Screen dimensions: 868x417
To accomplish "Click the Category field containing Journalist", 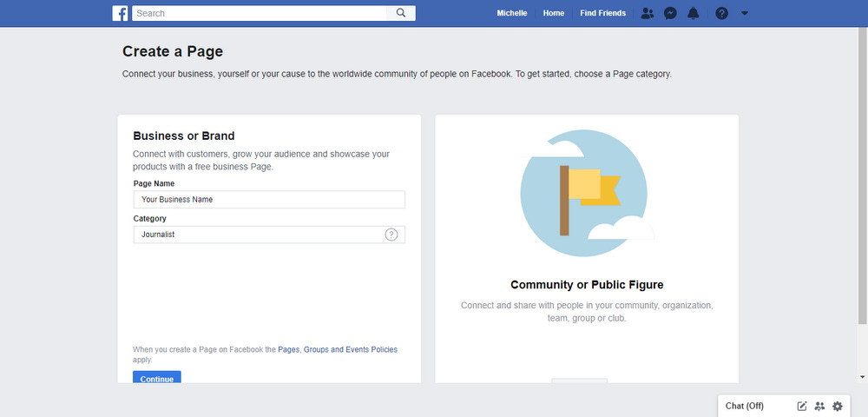I will pos(269,235).
